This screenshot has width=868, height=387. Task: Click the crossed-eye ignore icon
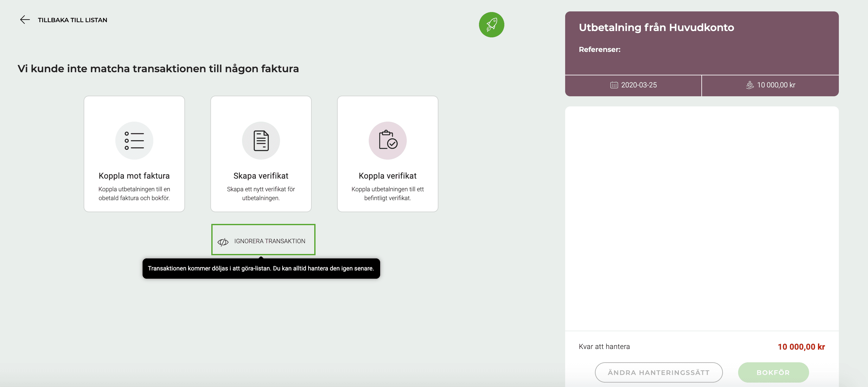(223, 242)
